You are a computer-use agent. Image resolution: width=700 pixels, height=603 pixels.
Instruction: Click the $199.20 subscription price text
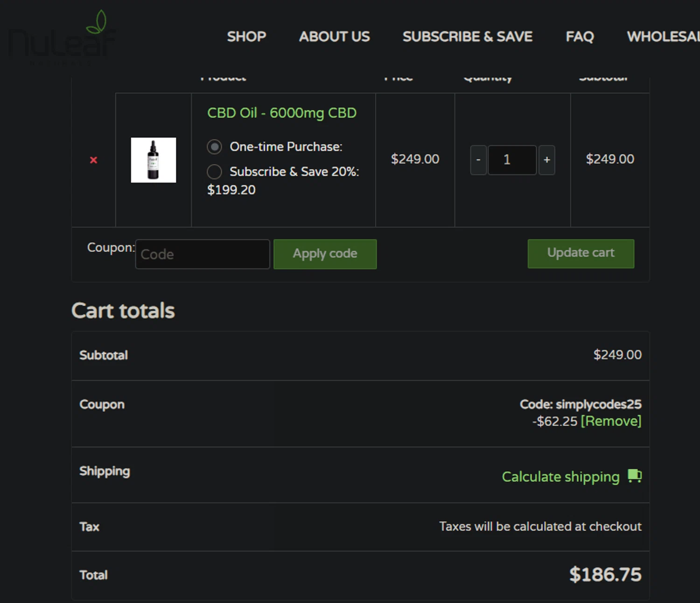231,190
